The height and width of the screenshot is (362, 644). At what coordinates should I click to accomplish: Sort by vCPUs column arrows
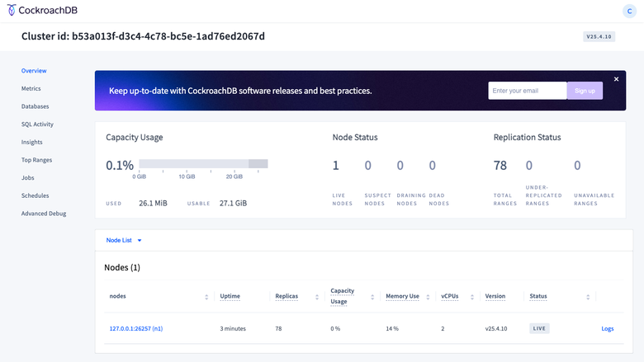472,297
